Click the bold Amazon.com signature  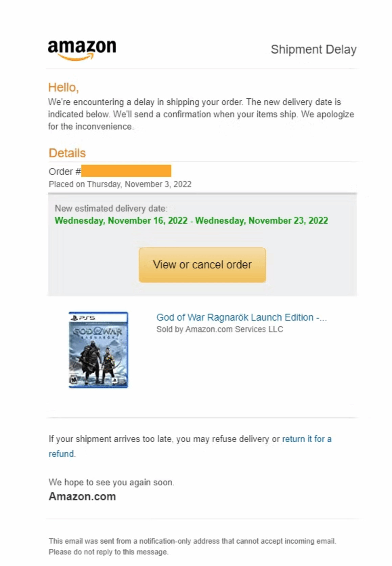click(x=82, y=497)
